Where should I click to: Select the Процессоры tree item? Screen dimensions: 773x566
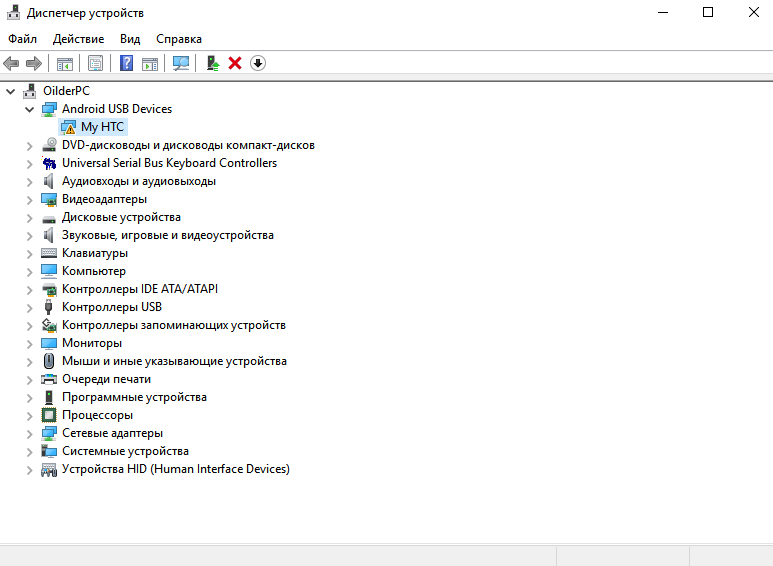pyautogui.click(x=97, y=415)
